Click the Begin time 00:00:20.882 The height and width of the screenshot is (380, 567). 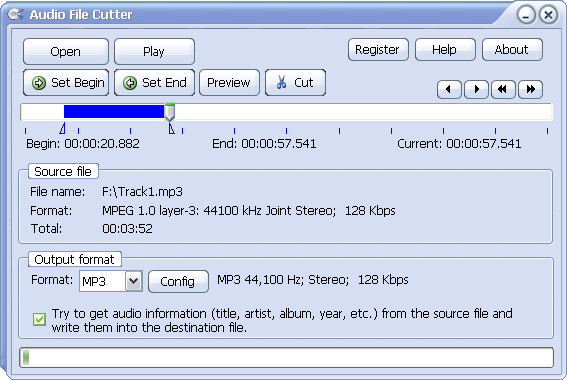click(x=102, y=144)
